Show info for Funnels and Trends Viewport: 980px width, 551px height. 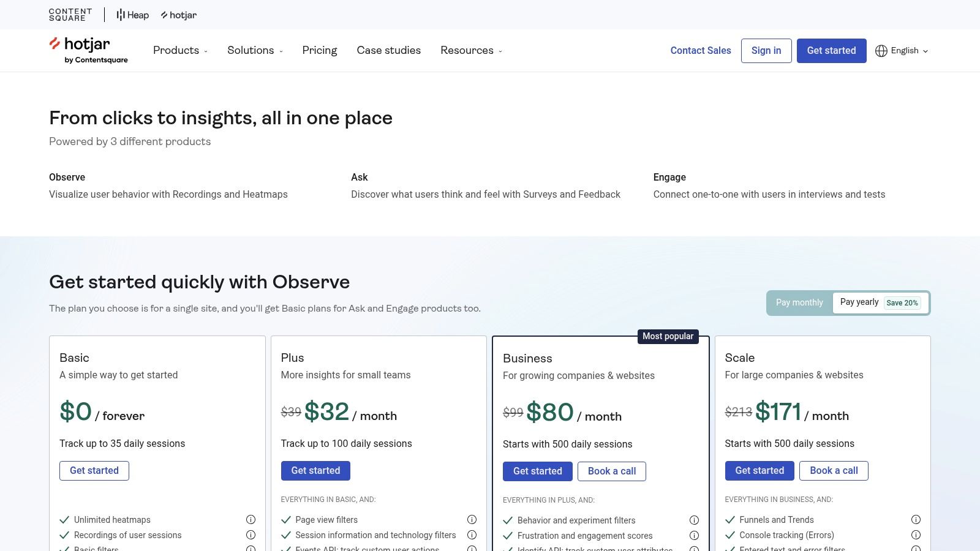point(916,520)
